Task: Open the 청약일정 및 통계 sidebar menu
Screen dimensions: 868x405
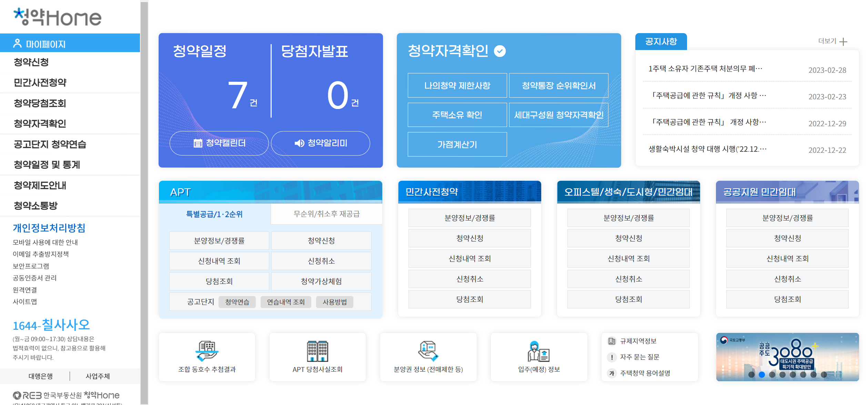Action: point(47,165)
